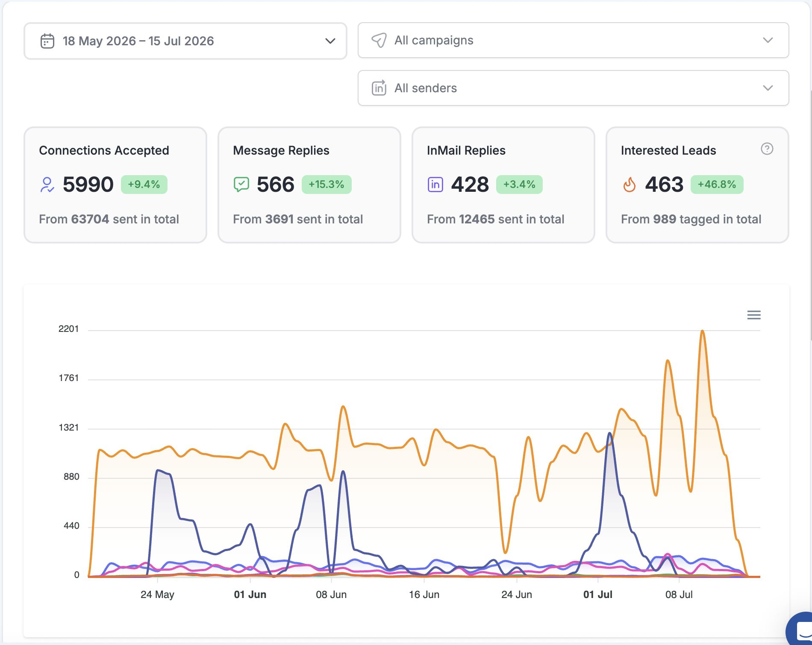Click the 463 interested leads value
812x645 pixels.
[664, 185]
